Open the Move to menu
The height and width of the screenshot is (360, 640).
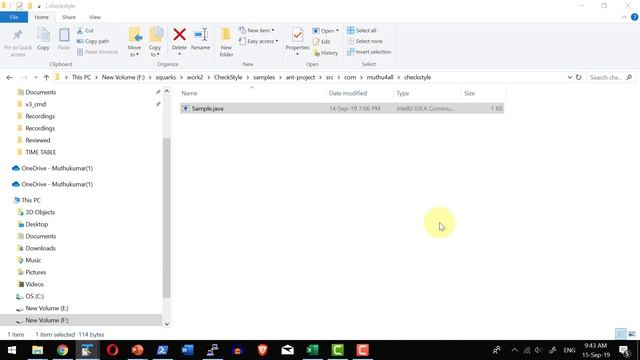click(134, 42)
